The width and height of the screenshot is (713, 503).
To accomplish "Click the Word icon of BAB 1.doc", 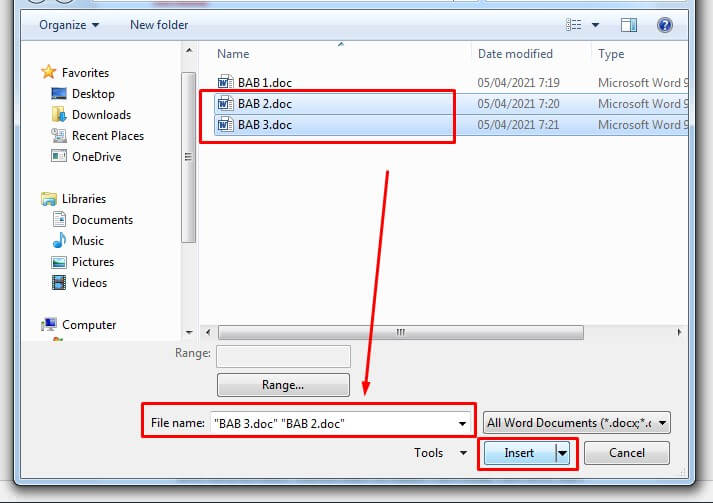I will point(225,82).
